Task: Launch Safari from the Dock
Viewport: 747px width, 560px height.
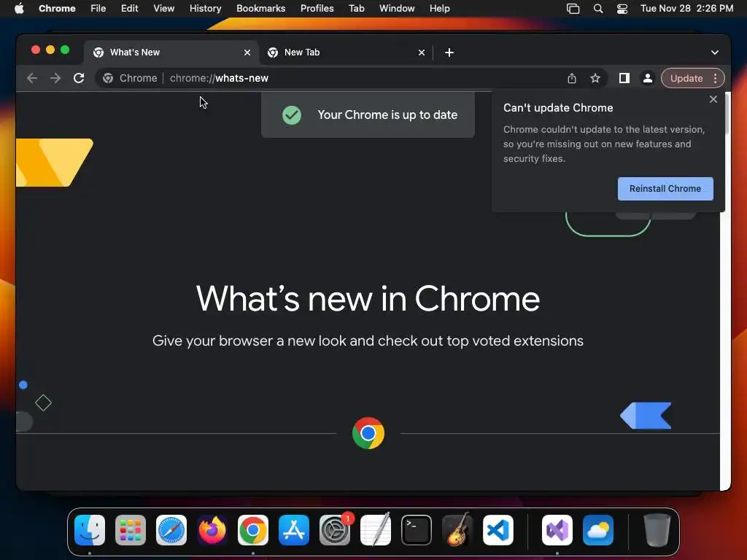Action: click(x=171, y=530)
